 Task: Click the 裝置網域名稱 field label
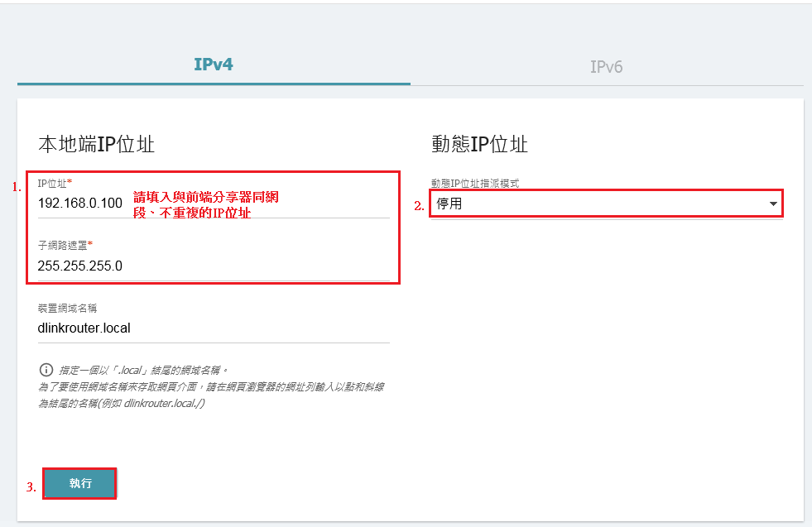[x=68, y=308]
